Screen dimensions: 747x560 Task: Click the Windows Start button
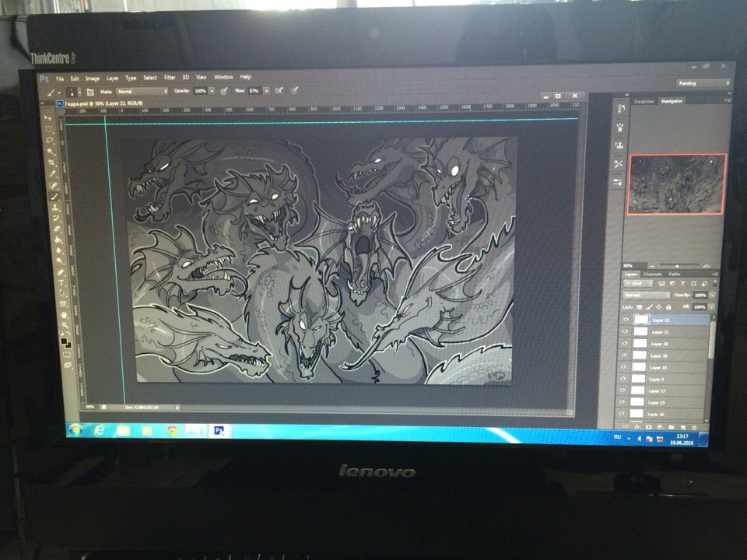pyautogui.click(x=75, y=429)
